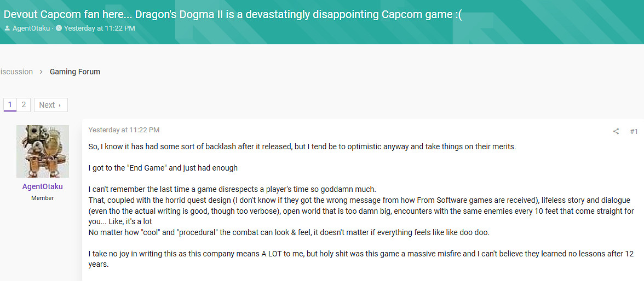This screenshot has width=644, height=281.
Task: Select page 1 in the pagination
Action: pos(10,105)
